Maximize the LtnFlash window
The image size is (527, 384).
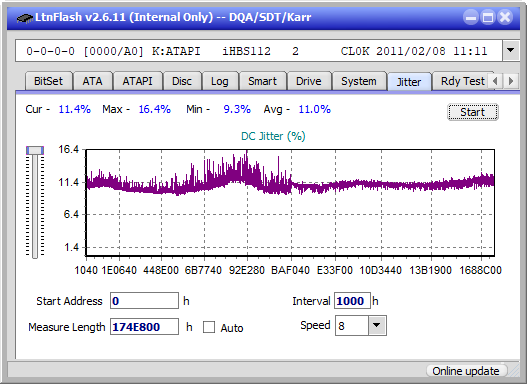click(x=488, y=17)
